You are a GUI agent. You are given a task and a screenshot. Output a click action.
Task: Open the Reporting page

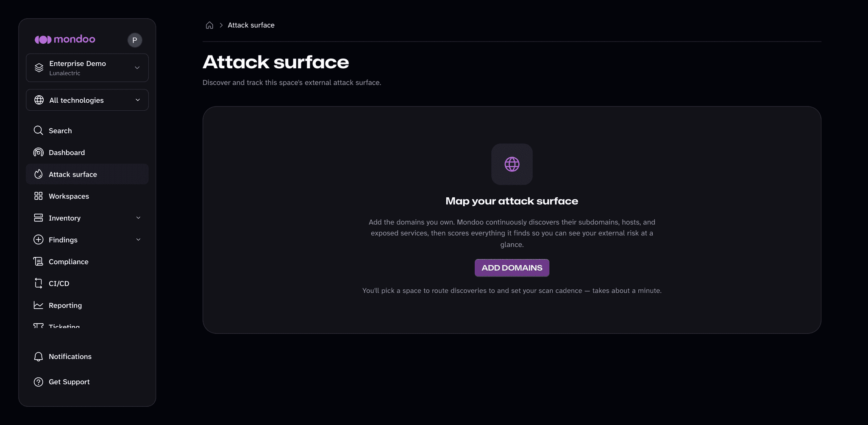click(87, 305)
